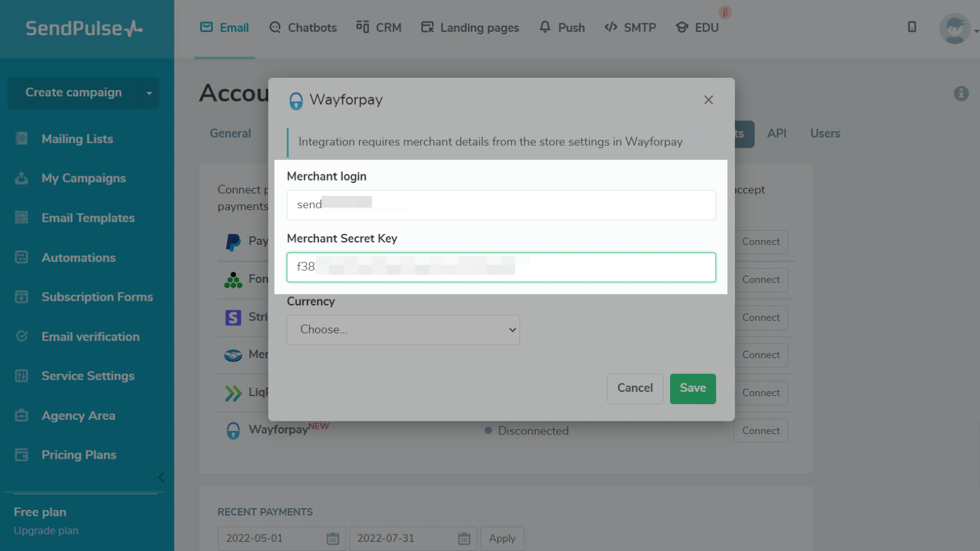
Task: Open the Chatbots menu item
Action: click(303, 28)
